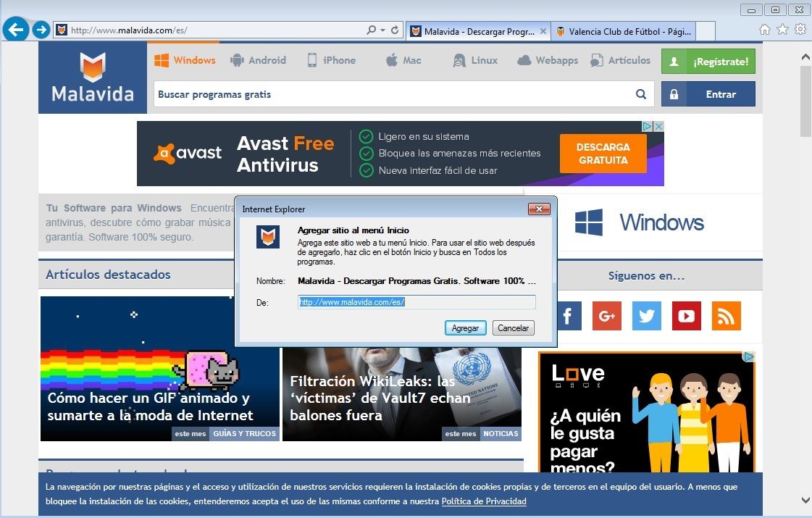
Task: Close the Malavida browser tab
Action: (543, 31)
